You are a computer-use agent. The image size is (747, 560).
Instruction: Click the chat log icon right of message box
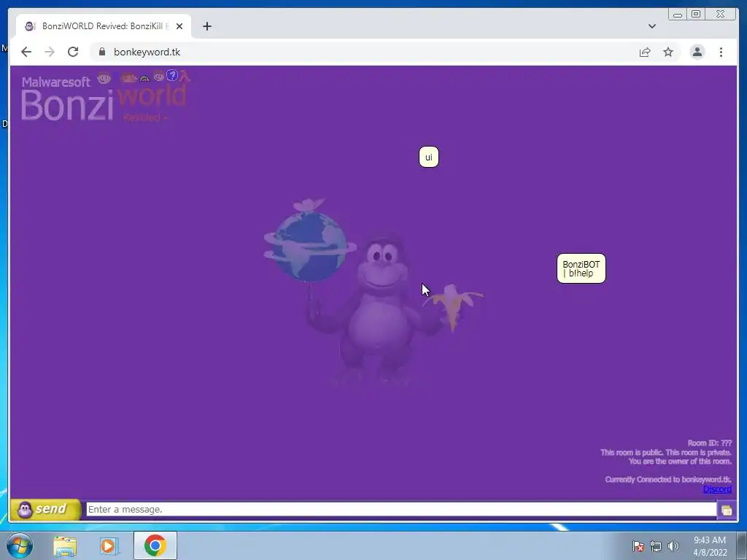pos(727,510)
